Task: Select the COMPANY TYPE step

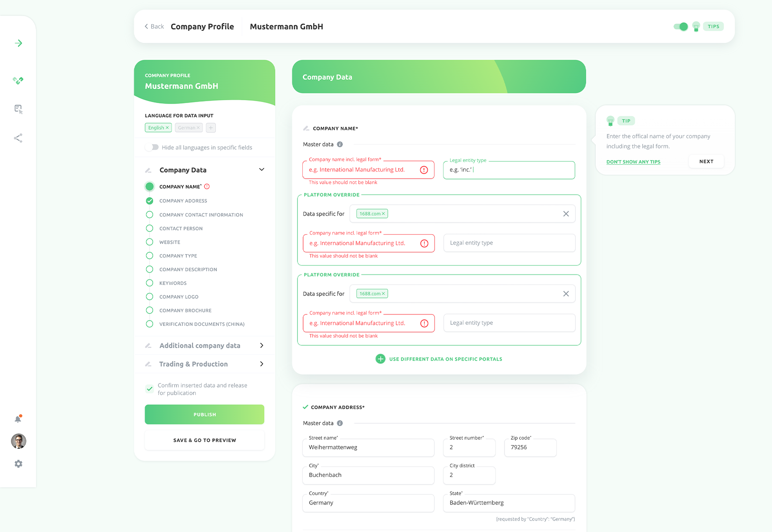Action: point(178,256)
